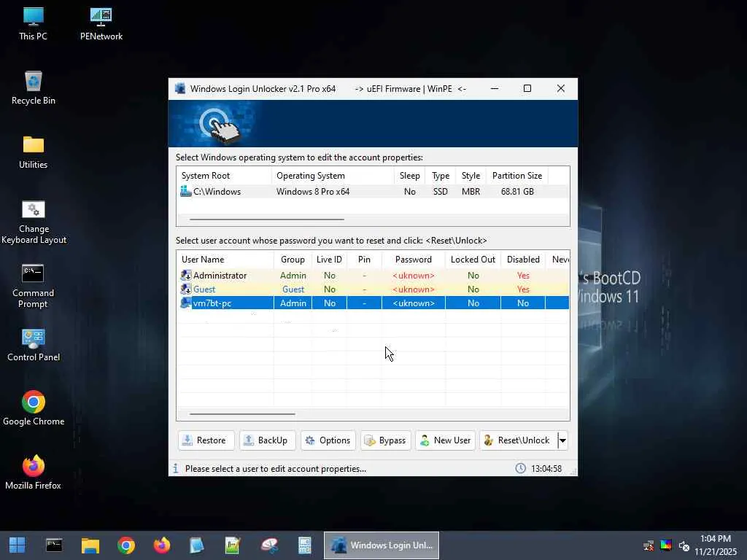Select the vm7bt-pc user row
Image resolution: width=747 pixels, height=560 pixels.
coord(373,303)
